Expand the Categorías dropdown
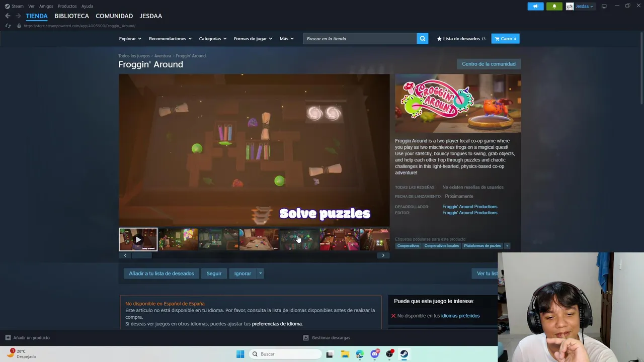Image resolution: width=644 pixels, height=362 pixels. pos(213,39)
